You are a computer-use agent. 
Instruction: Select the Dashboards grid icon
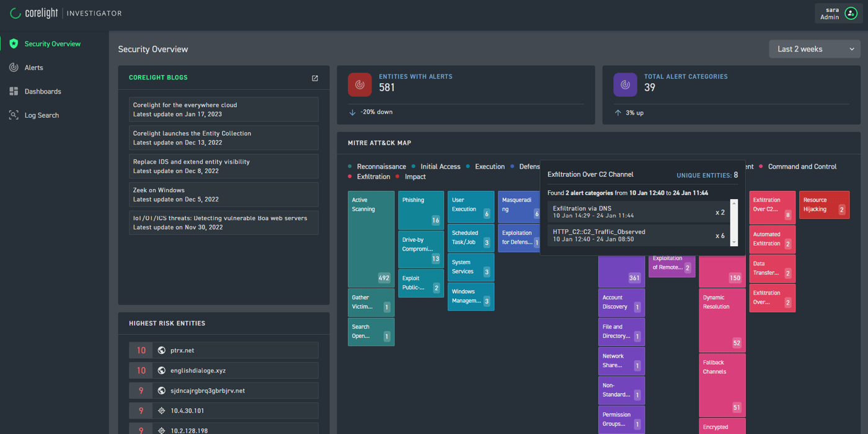[13, 91]
